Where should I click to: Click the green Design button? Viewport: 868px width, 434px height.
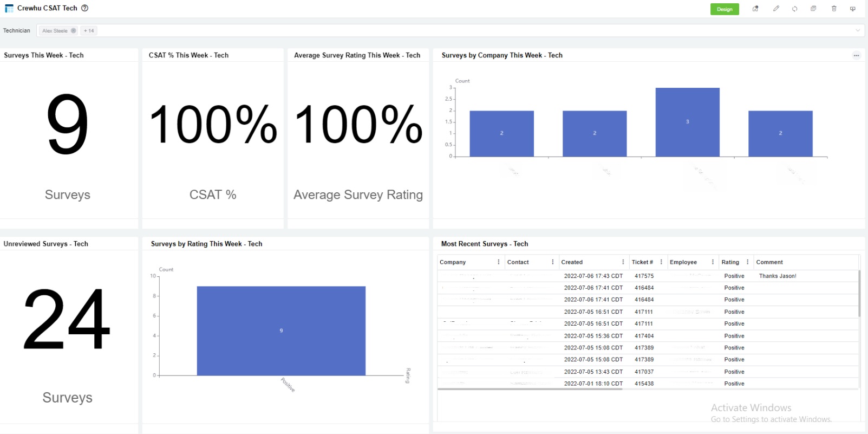tap(724, 9)
